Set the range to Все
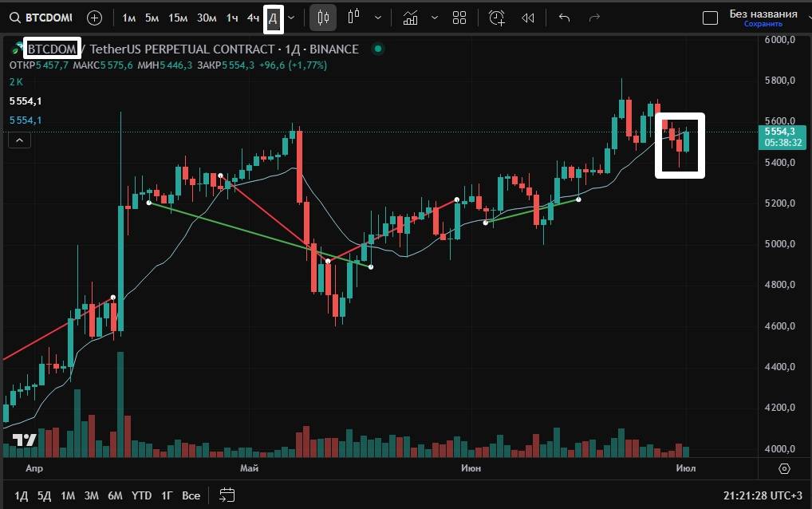Image resolution: width=812 pixels, height=509 pixels. (191, 495)
